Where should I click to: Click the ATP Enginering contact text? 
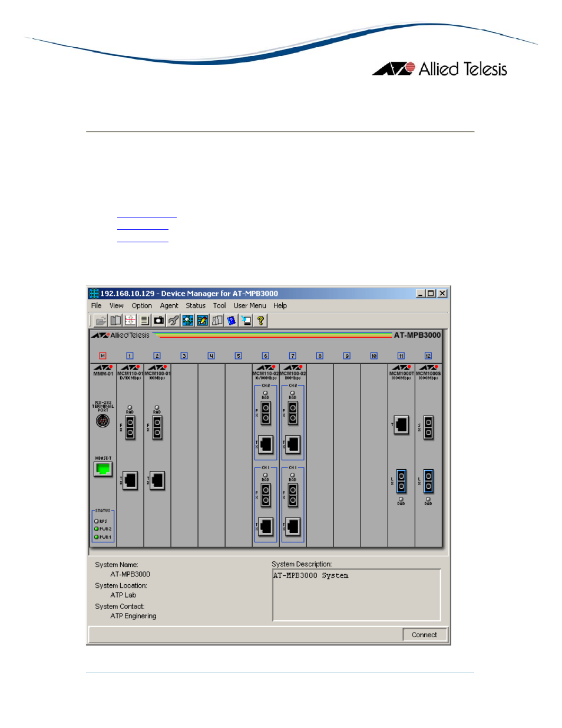click(x=133, y=616)
